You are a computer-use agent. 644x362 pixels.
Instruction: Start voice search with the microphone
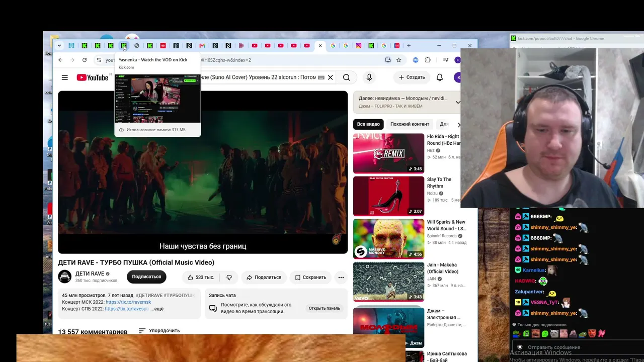pyautogui.click(x=369, y=77)
